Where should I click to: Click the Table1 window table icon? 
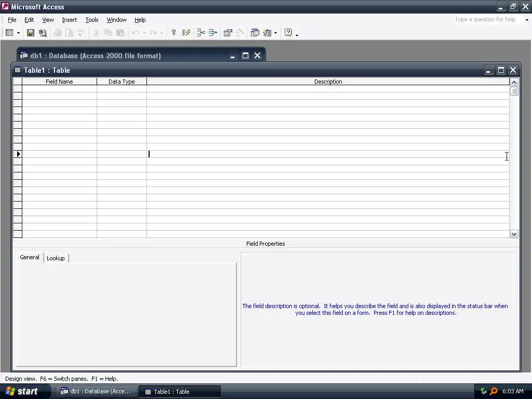pyautogui.click(x=18, y=70)
